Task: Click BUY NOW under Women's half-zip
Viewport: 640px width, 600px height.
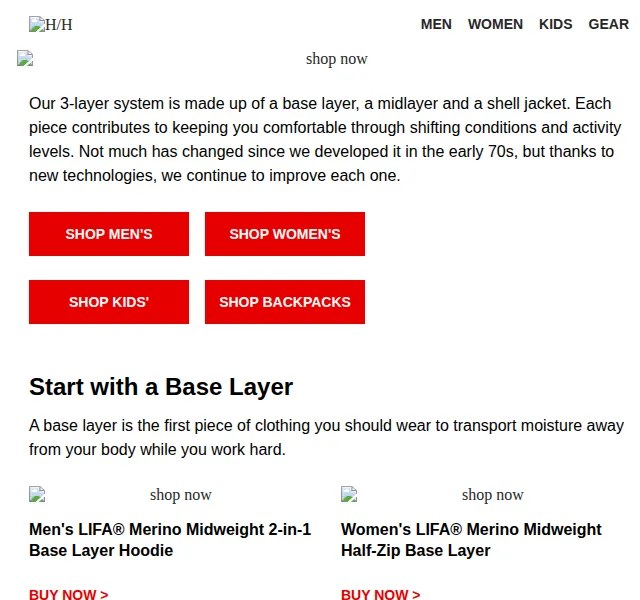Action: tap(380, 594)
